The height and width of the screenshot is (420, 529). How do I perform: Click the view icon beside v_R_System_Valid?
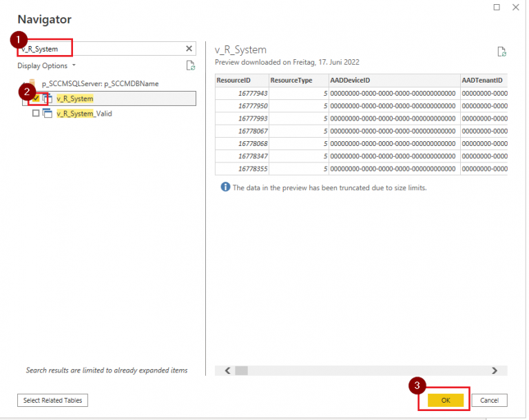point(48,114)
